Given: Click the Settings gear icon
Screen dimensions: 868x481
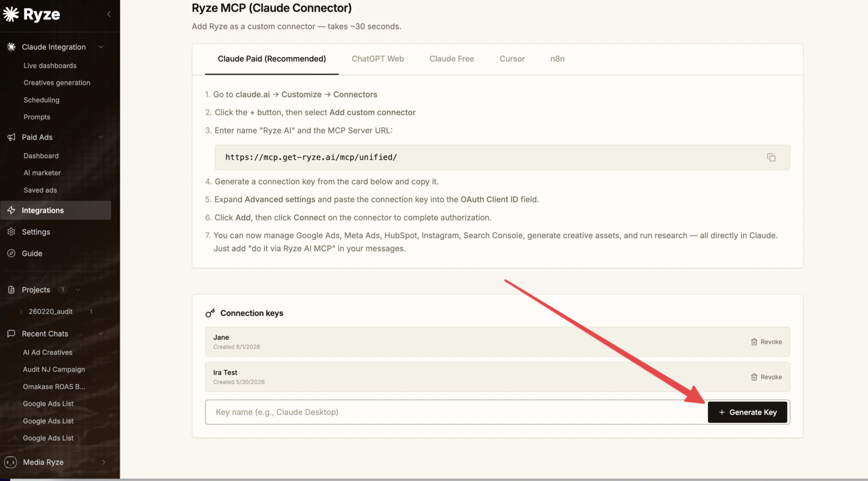Looking at the screenshot, I should pos(11,232).
